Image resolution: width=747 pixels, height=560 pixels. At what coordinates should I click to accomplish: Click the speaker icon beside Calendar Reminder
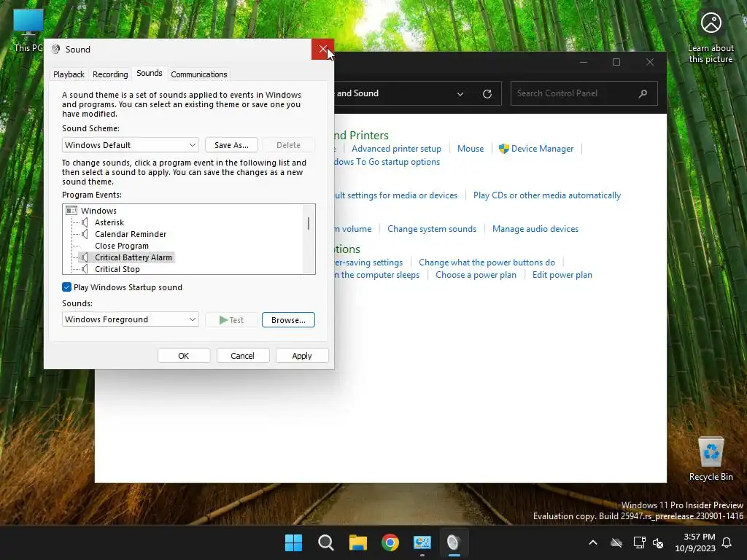coord(85,234)
